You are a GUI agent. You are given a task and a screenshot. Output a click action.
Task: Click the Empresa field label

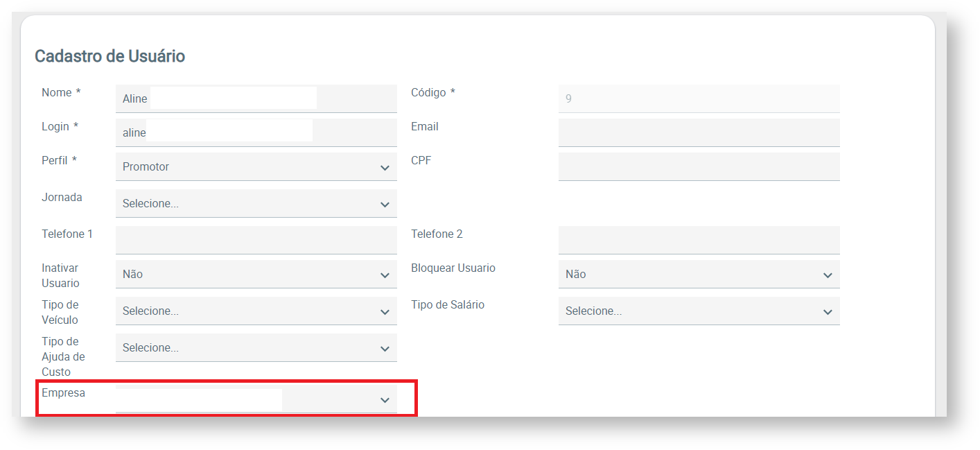point(63,393)
